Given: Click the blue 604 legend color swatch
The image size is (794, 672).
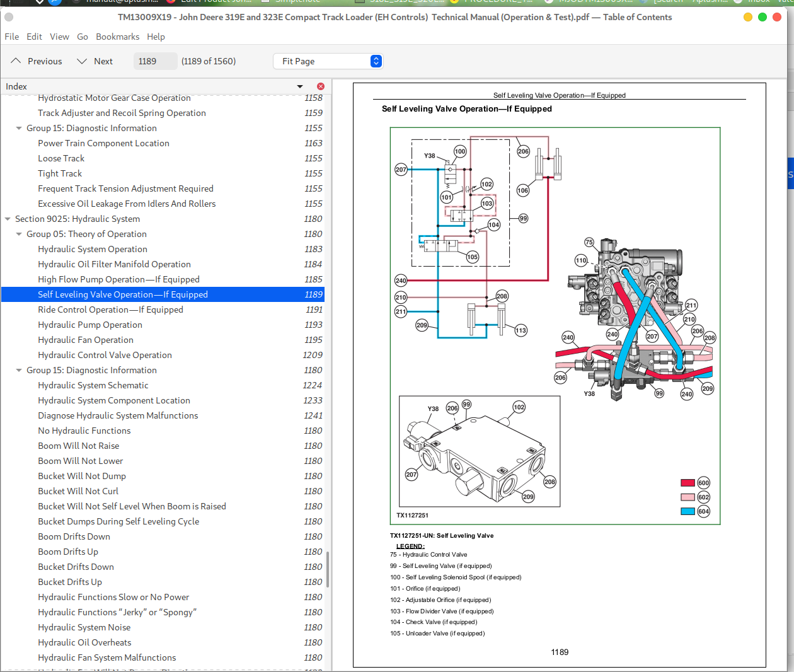Looking at the screenshot, I should [688, 511].
